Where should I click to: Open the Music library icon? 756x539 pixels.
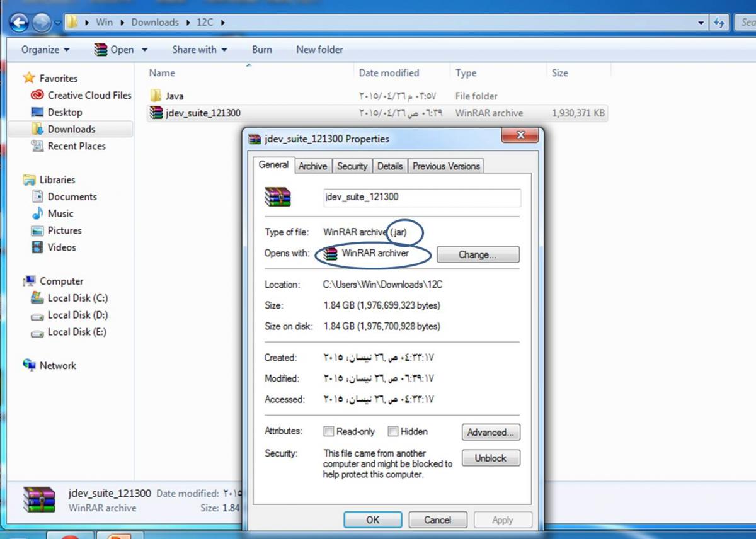coord(37,213)
